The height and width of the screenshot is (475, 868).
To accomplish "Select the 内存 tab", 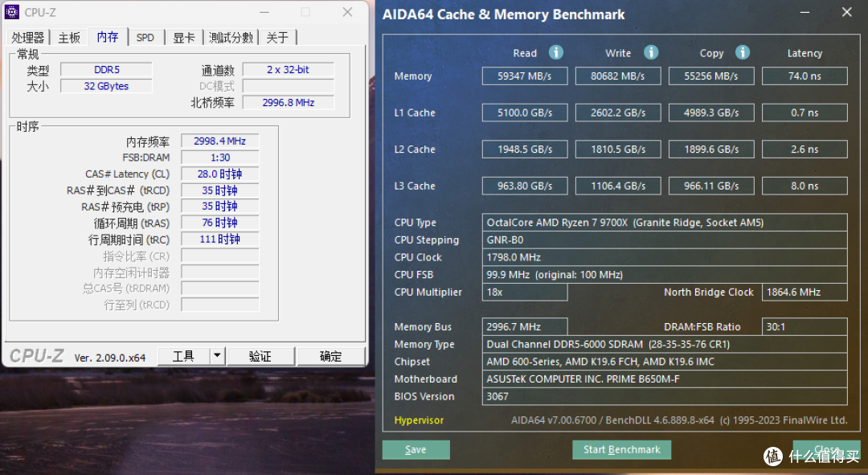I will [x=108, y=36].
